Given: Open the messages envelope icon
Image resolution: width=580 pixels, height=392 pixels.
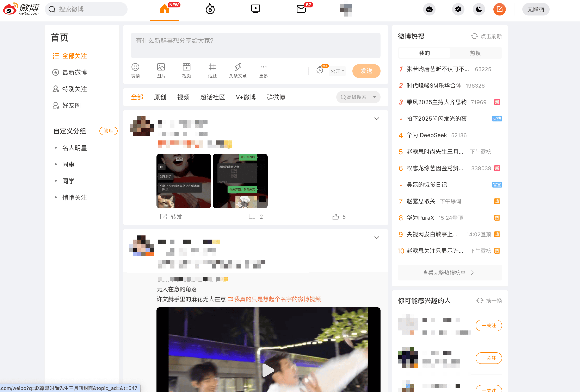Looking at the screenshot, I should click(301, 9).
